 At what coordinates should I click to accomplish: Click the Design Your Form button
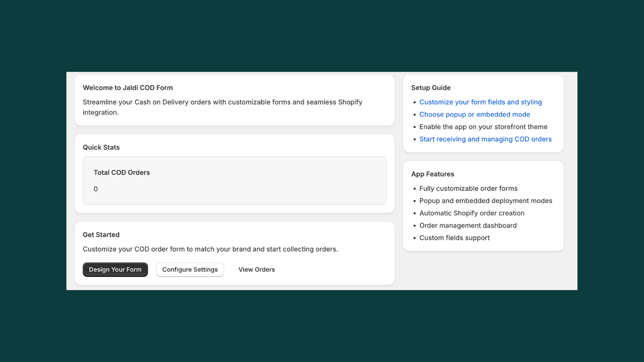point(115,269)
